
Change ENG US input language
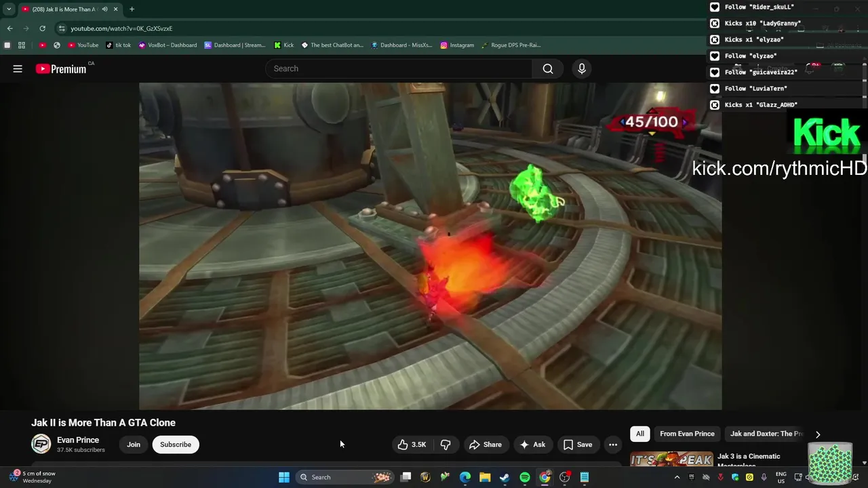tap(781, 477)
